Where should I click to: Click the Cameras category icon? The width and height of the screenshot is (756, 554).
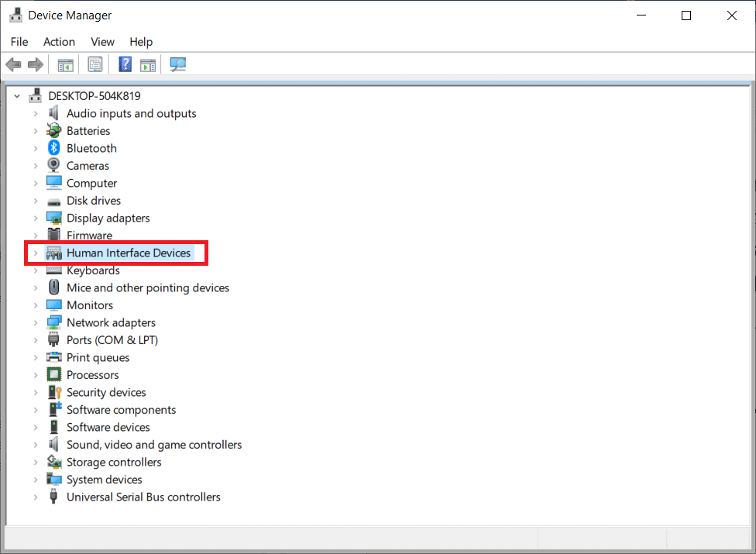coord(53,166)
